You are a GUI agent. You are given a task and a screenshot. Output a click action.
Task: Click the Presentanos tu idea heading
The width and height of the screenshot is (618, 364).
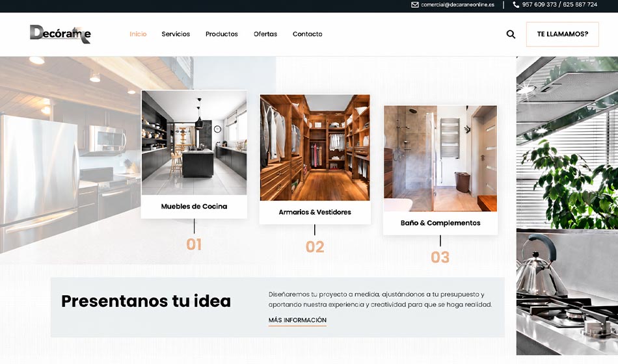146,302
